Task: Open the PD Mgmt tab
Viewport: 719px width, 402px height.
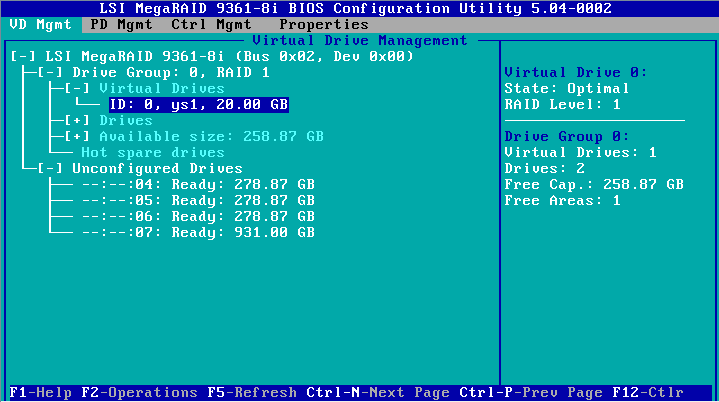Action: click(x=122, y=25)
